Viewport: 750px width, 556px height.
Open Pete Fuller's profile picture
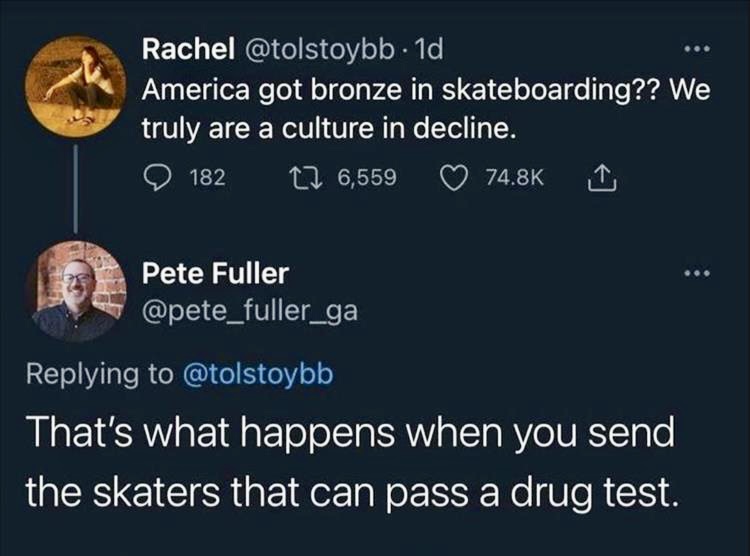click(x=78, y=291)
